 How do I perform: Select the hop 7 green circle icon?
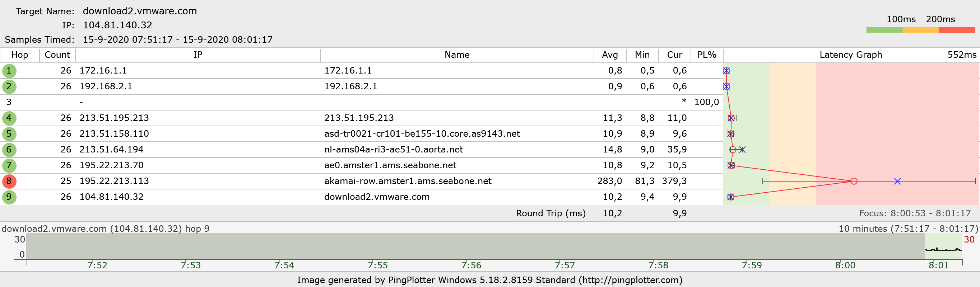tap(9, 165)
